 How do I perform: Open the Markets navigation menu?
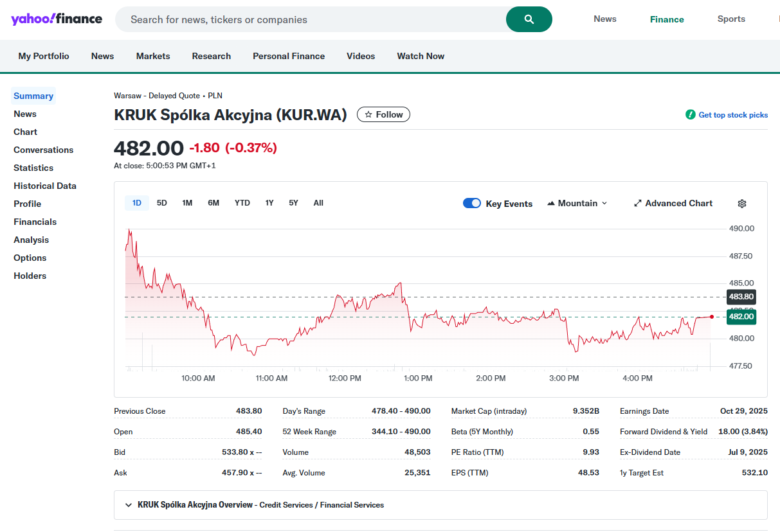[153, 56]
